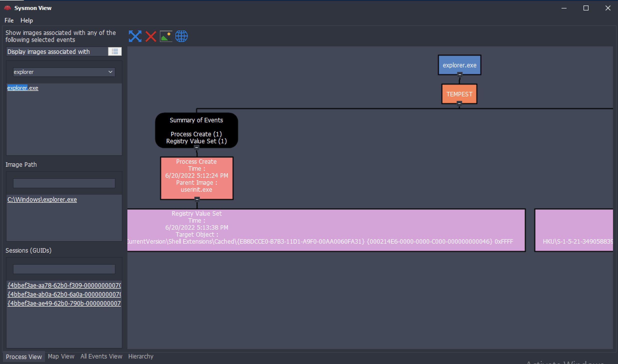Screen dimensions: 618x364
Task: Switch to the Map View tab
Action: click(61, 356)
